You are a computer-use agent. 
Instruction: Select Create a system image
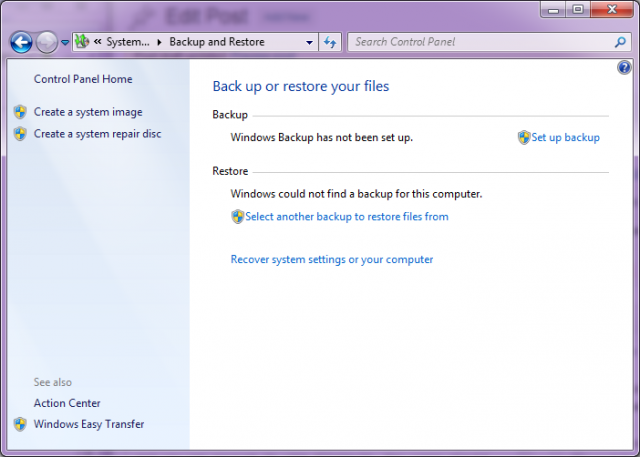click(x=88, y=112)
